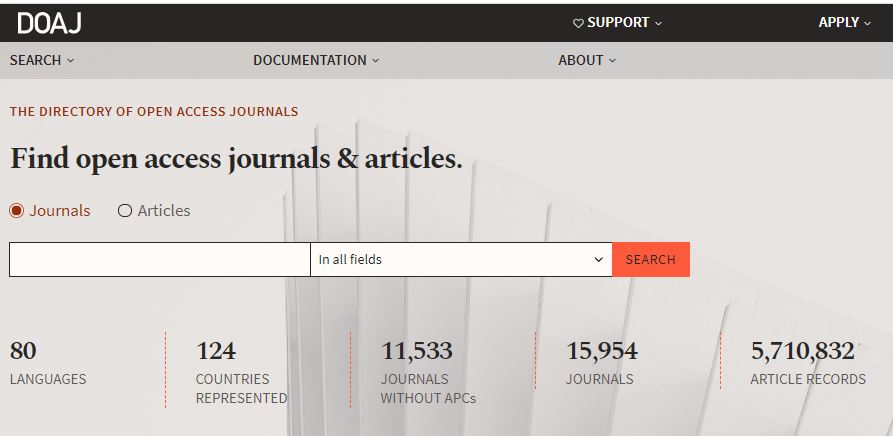
Task: Click the orange Search button
Action: click(x=651, y=260)
